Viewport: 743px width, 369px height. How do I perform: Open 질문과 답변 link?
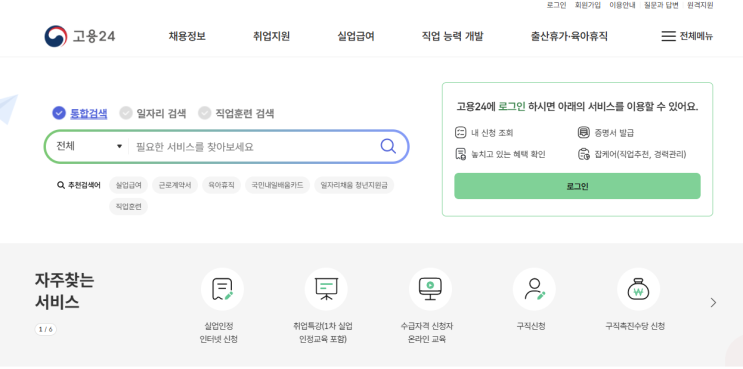click(661, 5)
